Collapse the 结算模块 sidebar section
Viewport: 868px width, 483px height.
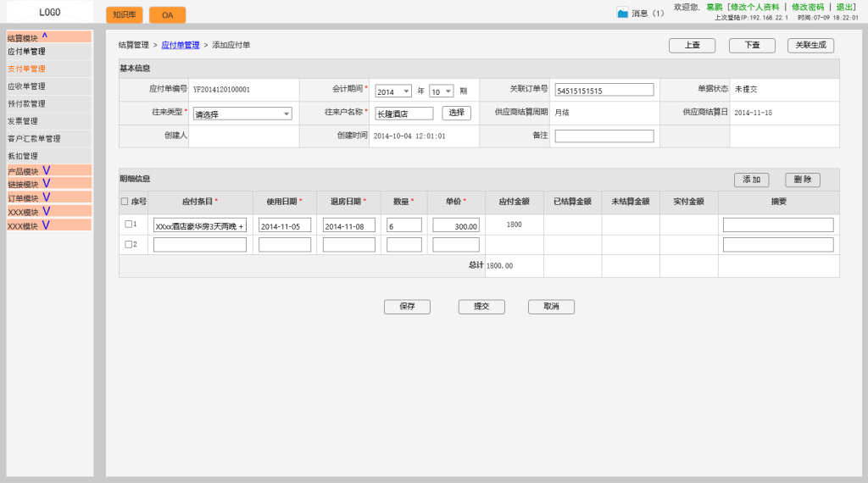(44, 36)
